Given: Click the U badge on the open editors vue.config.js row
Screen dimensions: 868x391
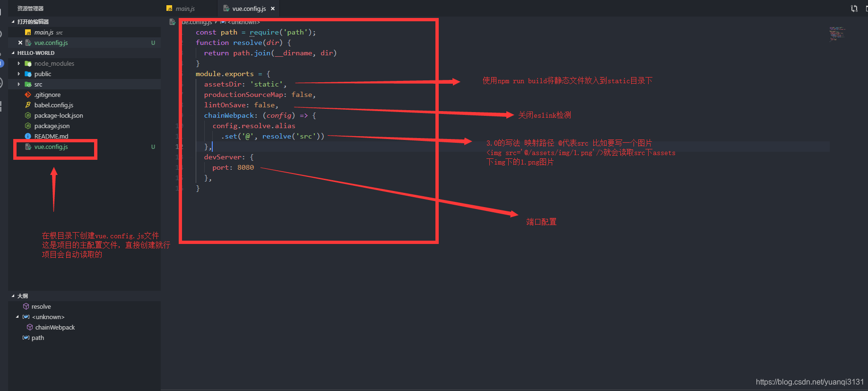Looking at the screenshot, I should tap(153, 43).
